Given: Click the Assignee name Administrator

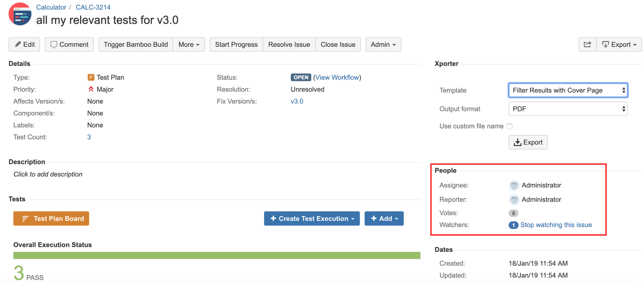Looking at the screenshot, I should (541, 185).
